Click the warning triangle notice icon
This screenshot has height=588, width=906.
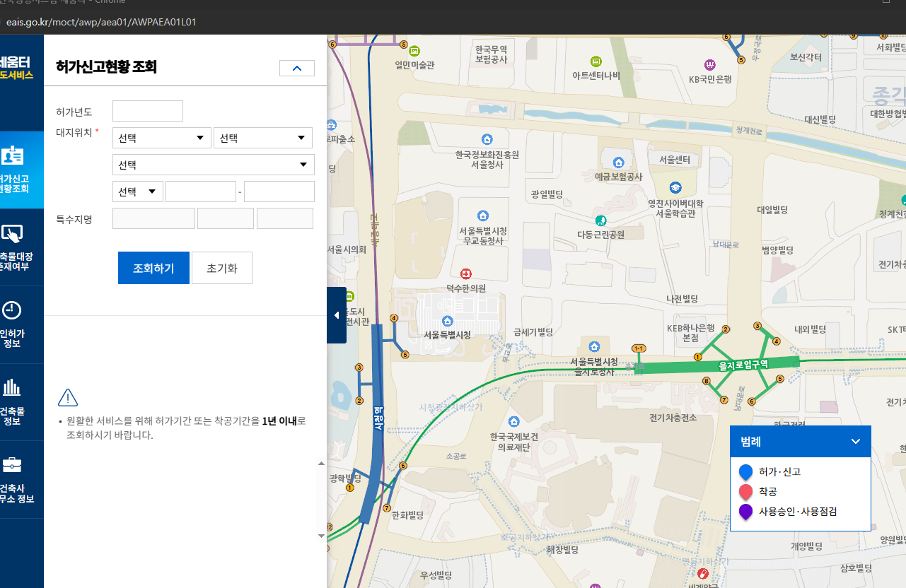click(68, 398)
